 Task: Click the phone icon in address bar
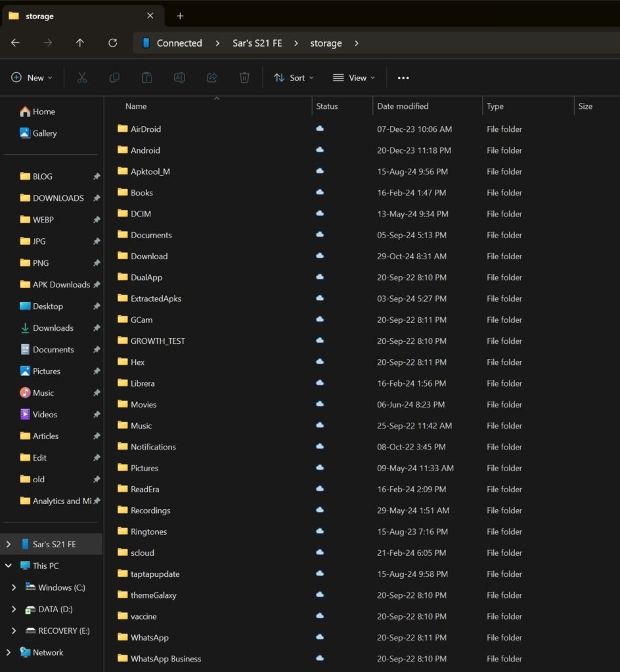(146, 43)
